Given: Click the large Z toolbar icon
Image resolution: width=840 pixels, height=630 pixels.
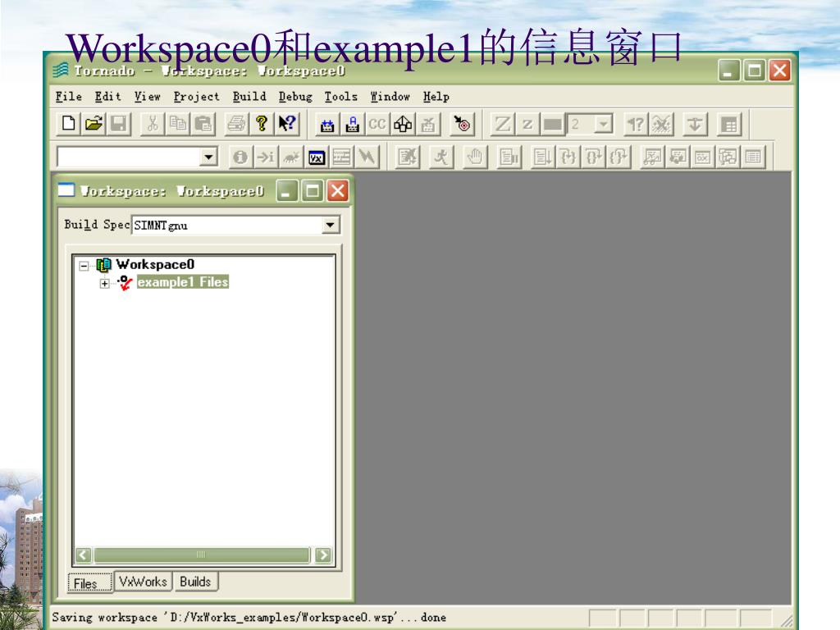Looking at the screenshot, I should pos(503,125).
